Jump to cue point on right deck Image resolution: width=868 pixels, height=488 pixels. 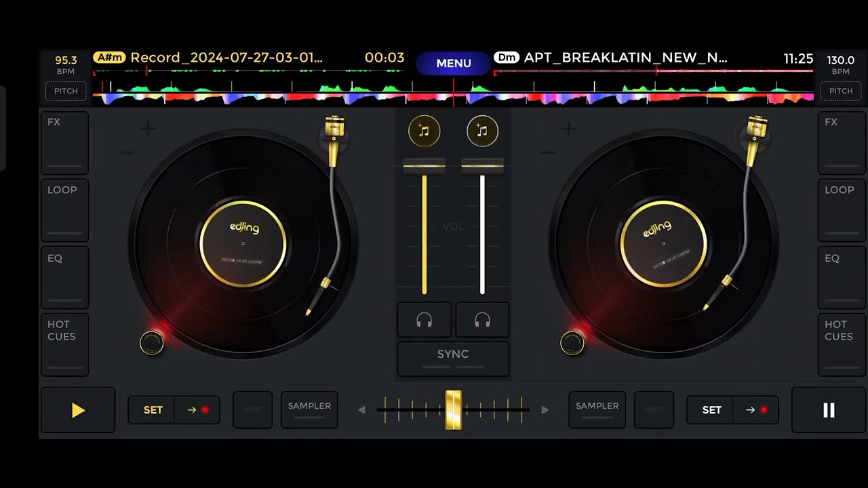756,410
